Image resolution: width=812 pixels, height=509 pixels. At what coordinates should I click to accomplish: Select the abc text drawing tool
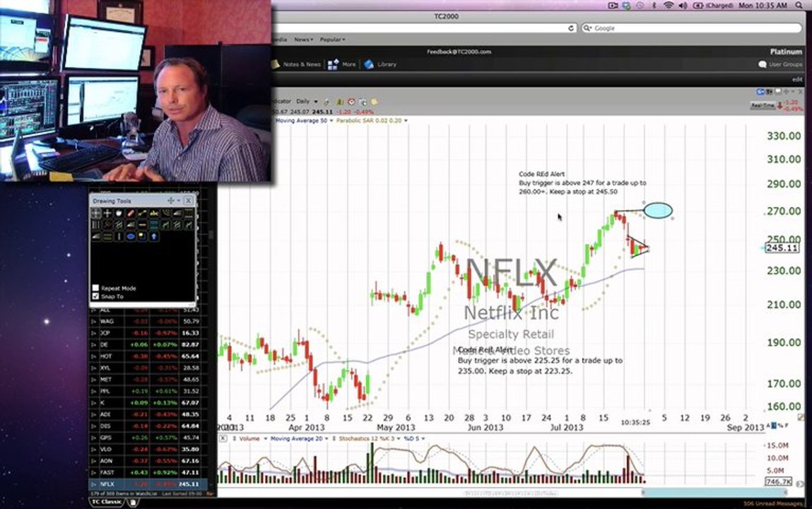coord(154,213)
